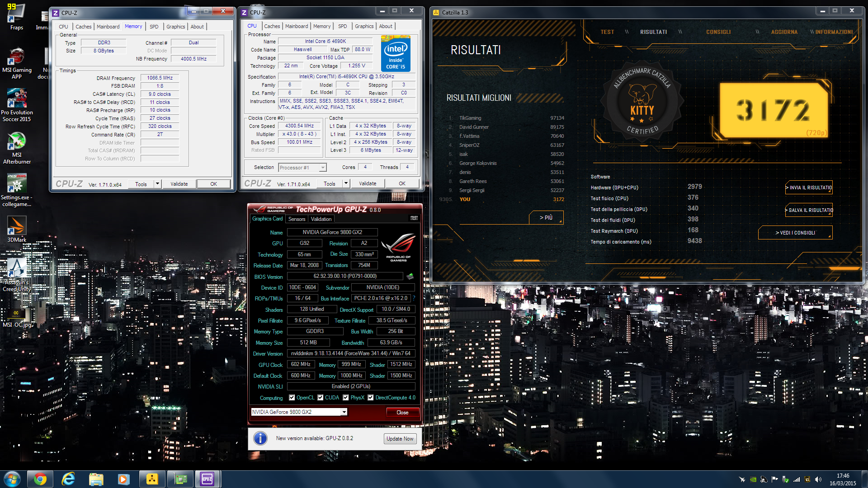Toggle the CUDA checkbox in GPU-Z
Image resolution: width=868 pixels, height=488 pixels.
click(x=320, y=398)
